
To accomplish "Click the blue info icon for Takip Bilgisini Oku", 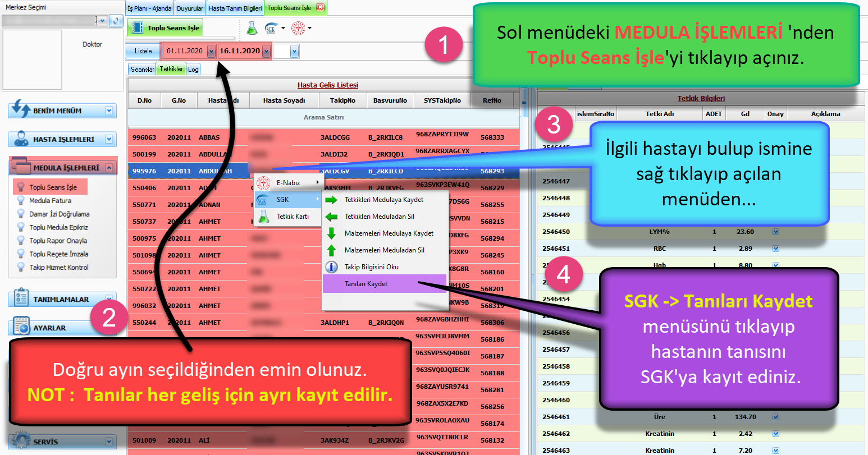I will (331, 267).
